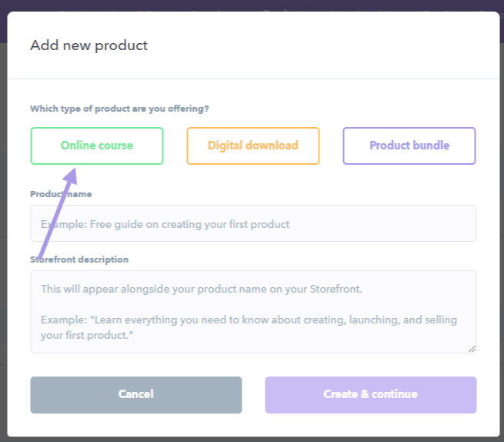Click the product type question label

click(x=119, y=109)
